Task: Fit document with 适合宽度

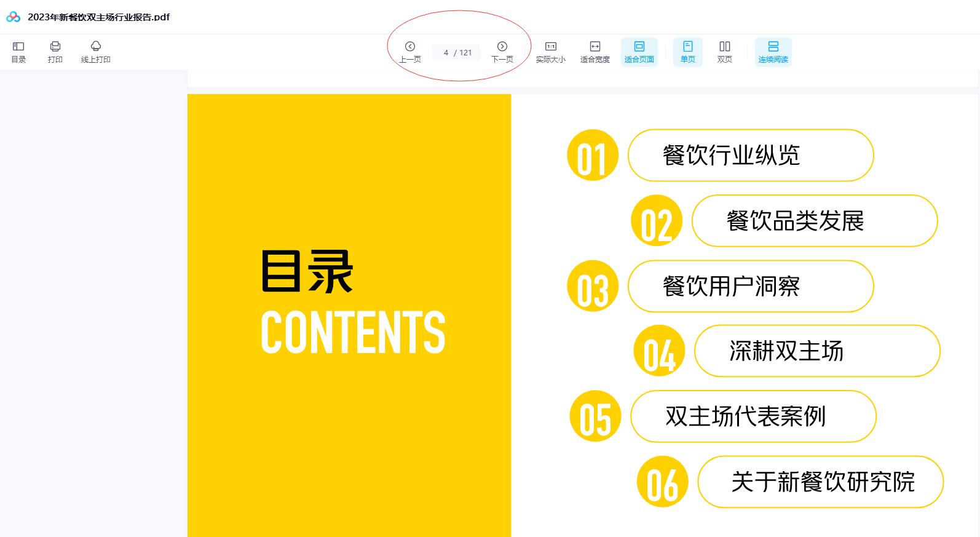Action: (x=595, y=52)
